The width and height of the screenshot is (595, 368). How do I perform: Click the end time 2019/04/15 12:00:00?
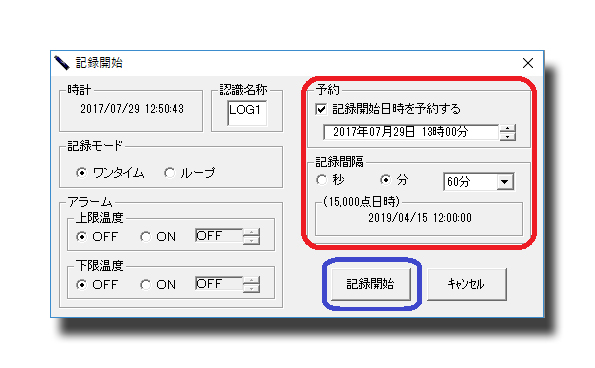(420, 218)
